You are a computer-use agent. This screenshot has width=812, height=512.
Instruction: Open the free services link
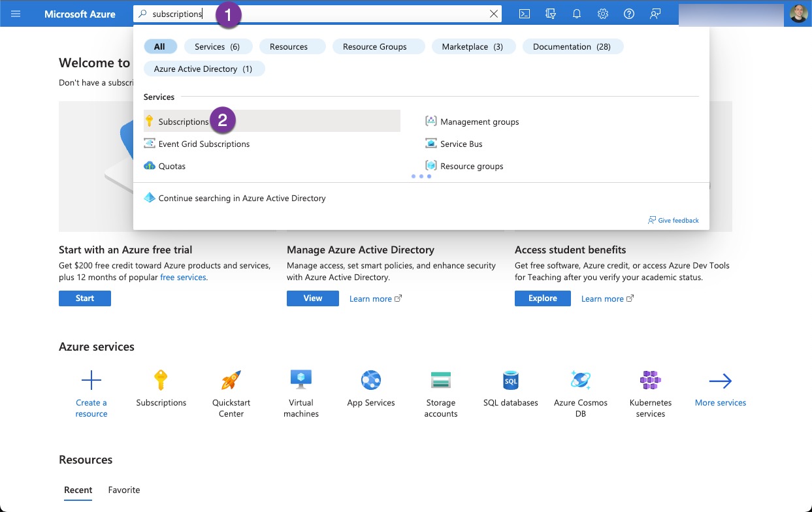point(184,277)
